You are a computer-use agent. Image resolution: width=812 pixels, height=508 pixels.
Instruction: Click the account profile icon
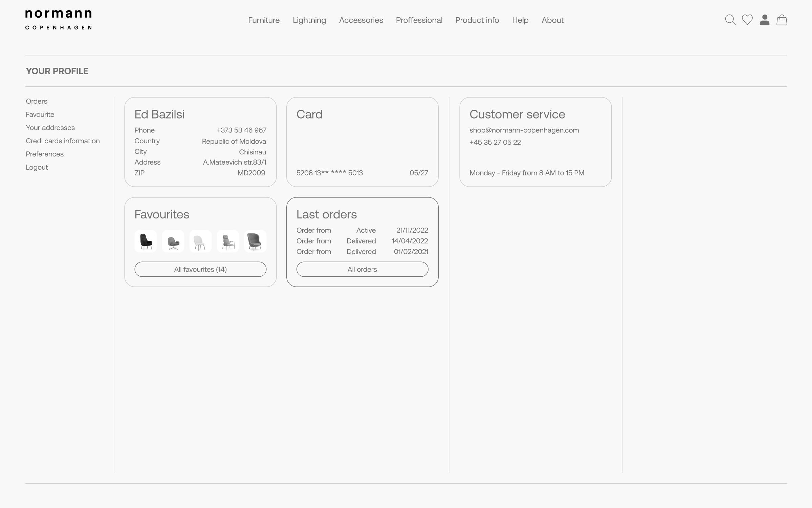(x=764, y=20)
